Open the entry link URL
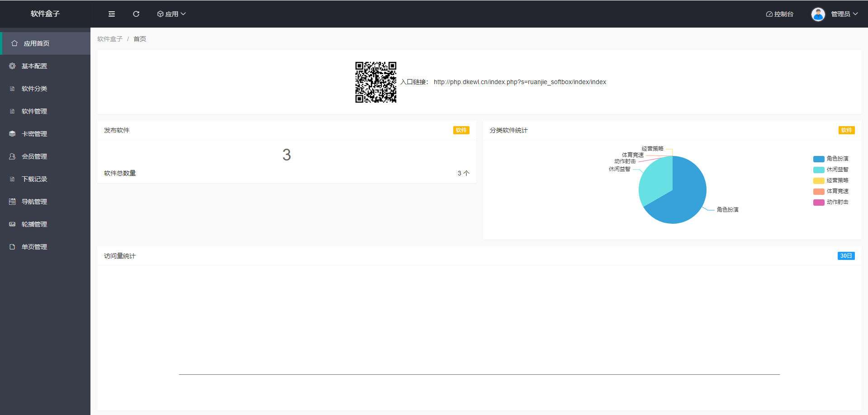 click(520, 82)
